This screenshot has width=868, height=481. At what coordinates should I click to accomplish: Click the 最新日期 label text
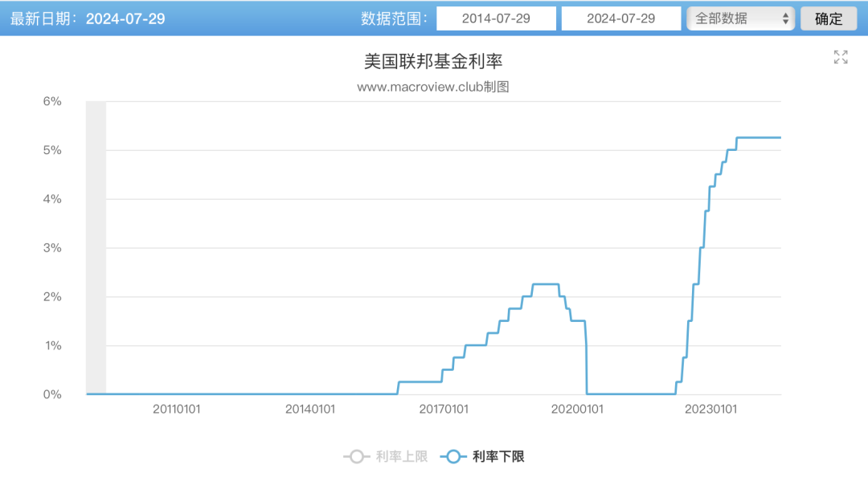43,18
